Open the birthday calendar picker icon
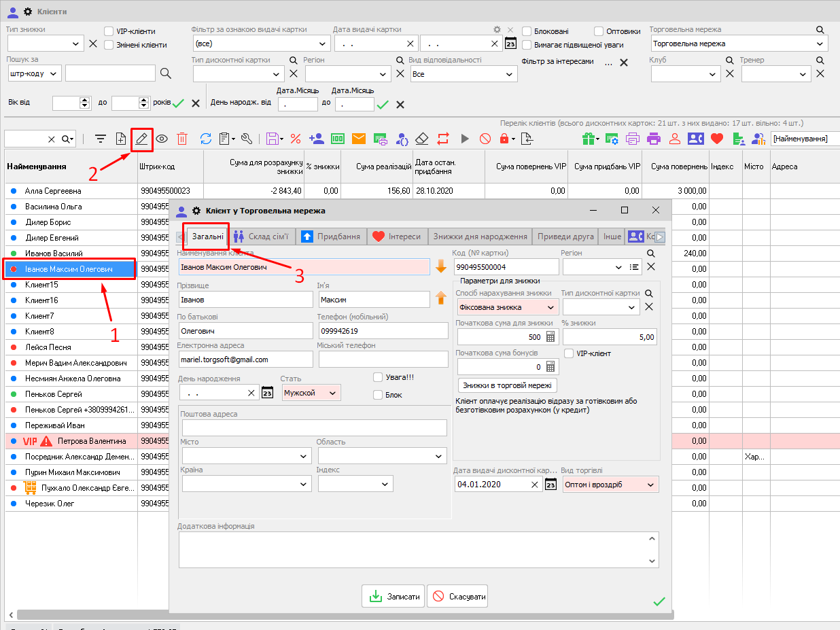This screenshot has height=630, width=840. (268, 392)
